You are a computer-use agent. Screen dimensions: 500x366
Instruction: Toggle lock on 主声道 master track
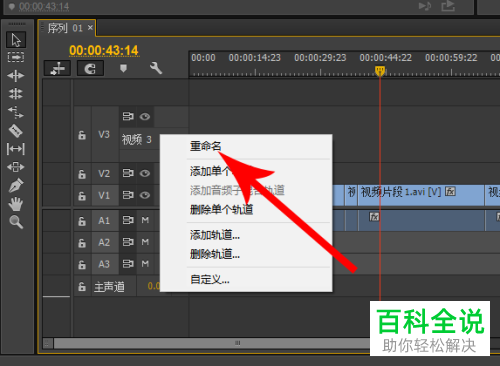pyautogui.click(x=82, y=286)
